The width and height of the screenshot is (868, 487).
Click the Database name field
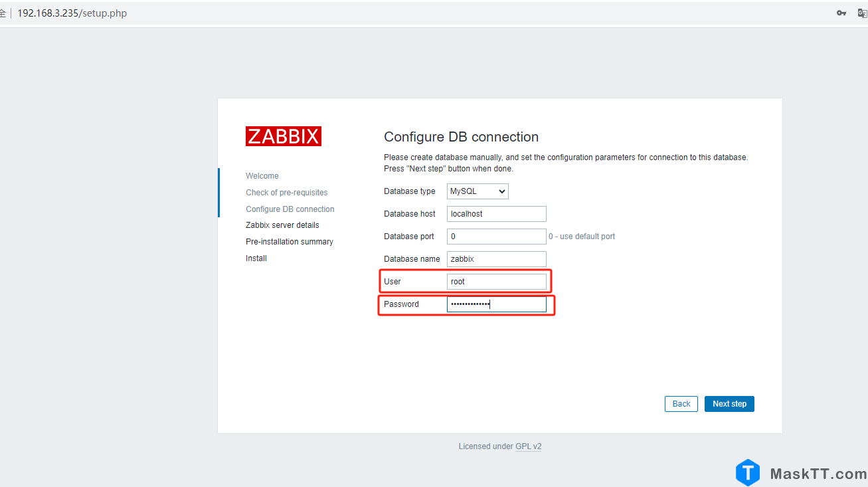497,259
